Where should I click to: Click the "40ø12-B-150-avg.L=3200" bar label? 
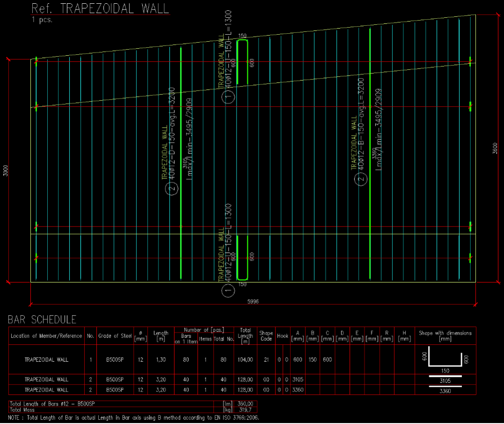360,124
